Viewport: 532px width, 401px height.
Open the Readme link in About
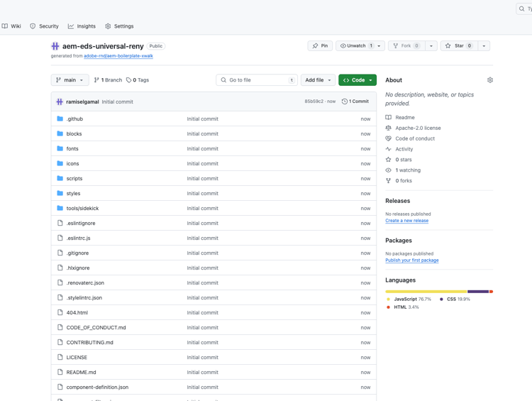405,118
